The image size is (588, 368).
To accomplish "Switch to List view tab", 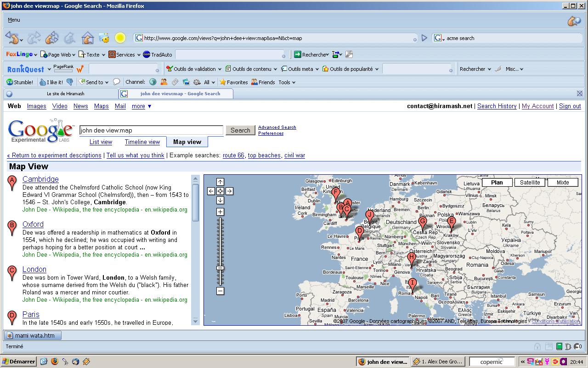I will coord(101,142).
